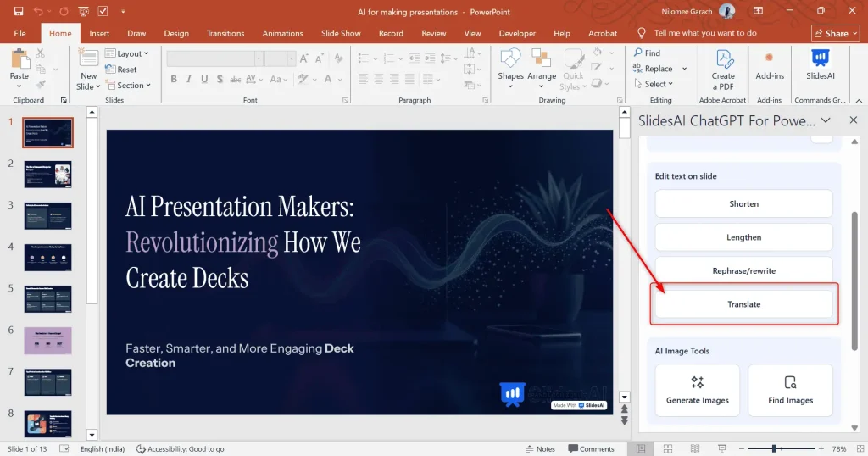
Task: Click the Lengthen text button
Action: tap(743, 237)
